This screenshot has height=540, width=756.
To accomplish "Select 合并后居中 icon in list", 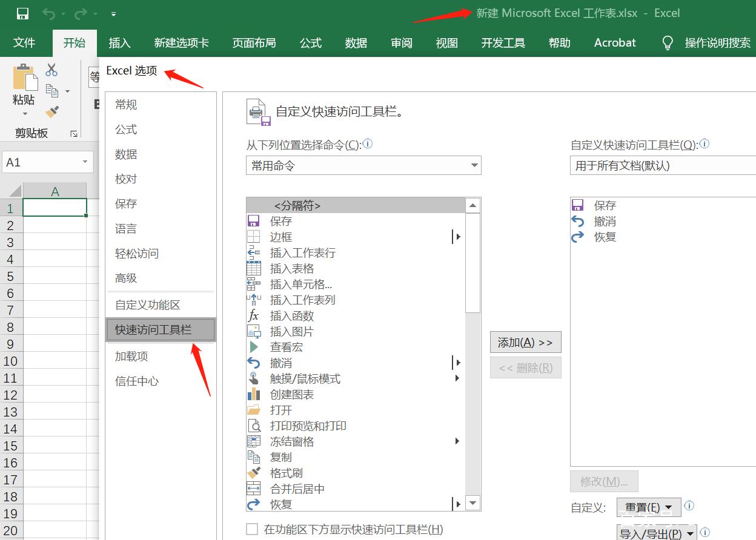I will [254, 489].
